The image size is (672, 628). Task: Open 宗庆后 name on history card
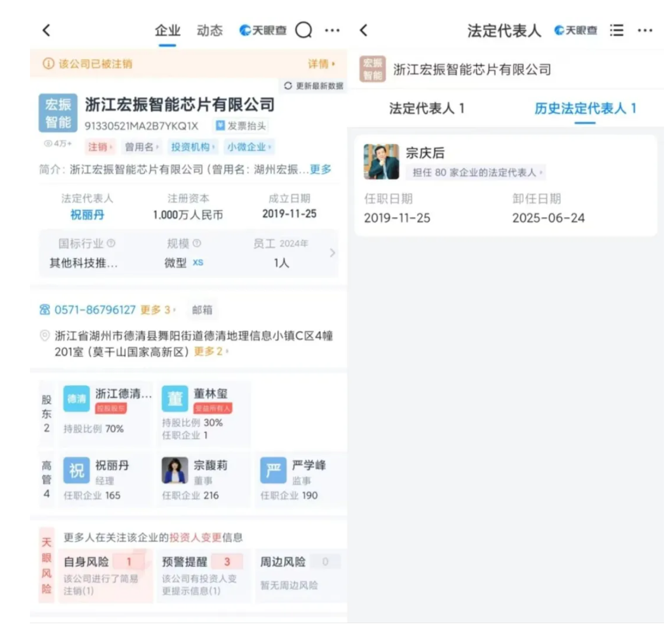click(425, 153)
